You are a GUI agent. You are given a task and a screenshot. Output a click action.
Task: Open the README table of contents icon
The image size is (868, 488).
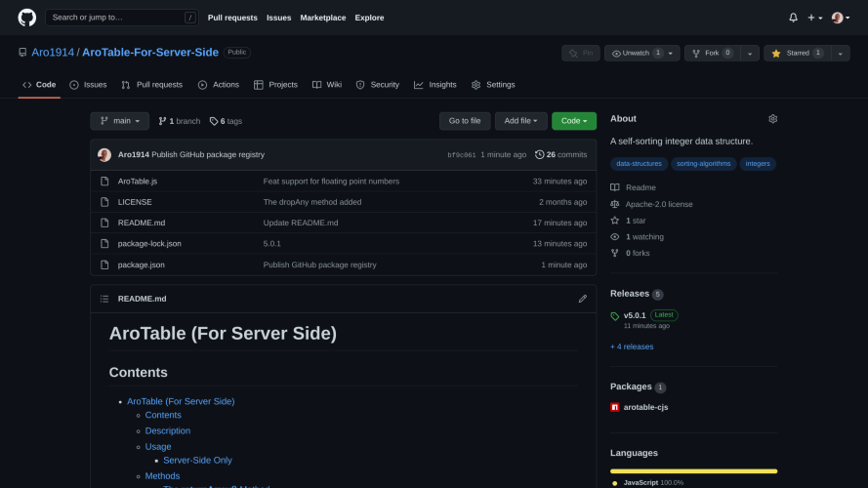tap(104, 299)
